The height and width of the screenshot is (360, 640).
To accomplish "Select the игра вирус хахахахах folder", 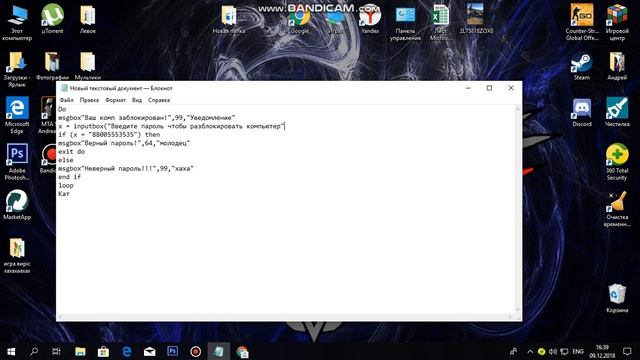I will tap(17, 256).
